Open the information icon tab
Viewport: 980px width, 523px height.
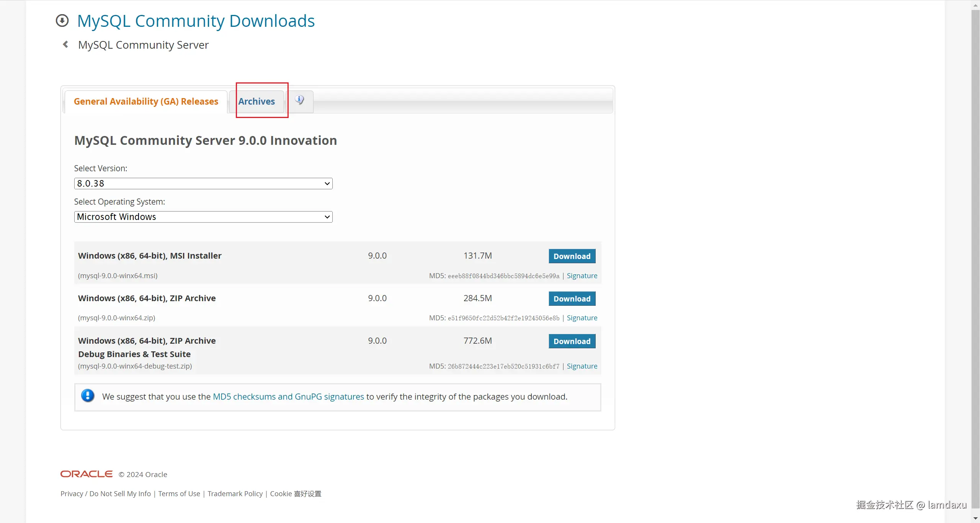click(x=299, y=100)
